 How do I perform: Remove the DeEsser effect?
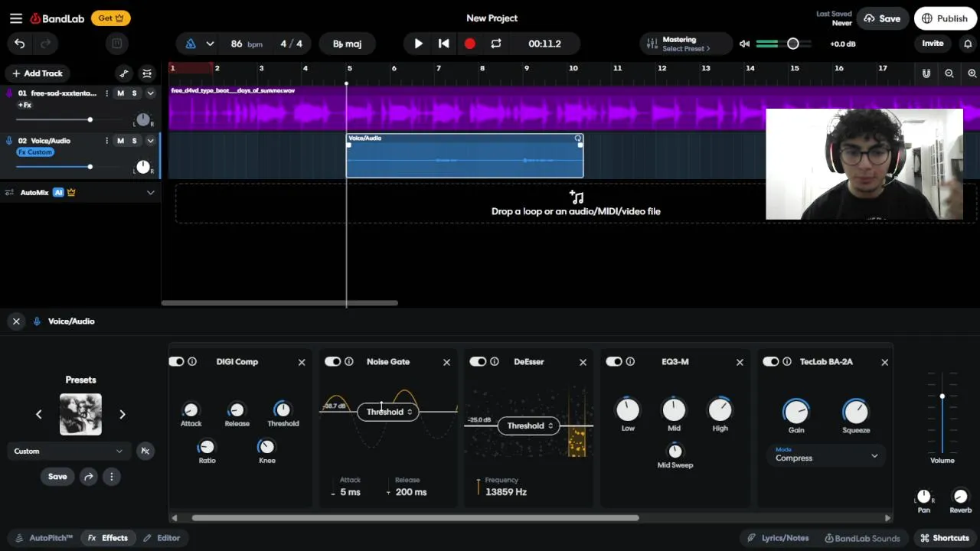pyautogui.click(x=583, y=362)
